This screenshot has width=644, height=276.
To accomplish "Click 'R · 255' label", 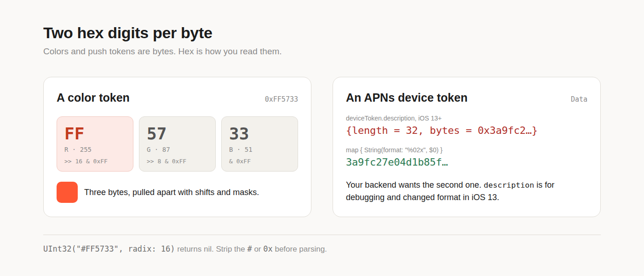I will point(78,149).
